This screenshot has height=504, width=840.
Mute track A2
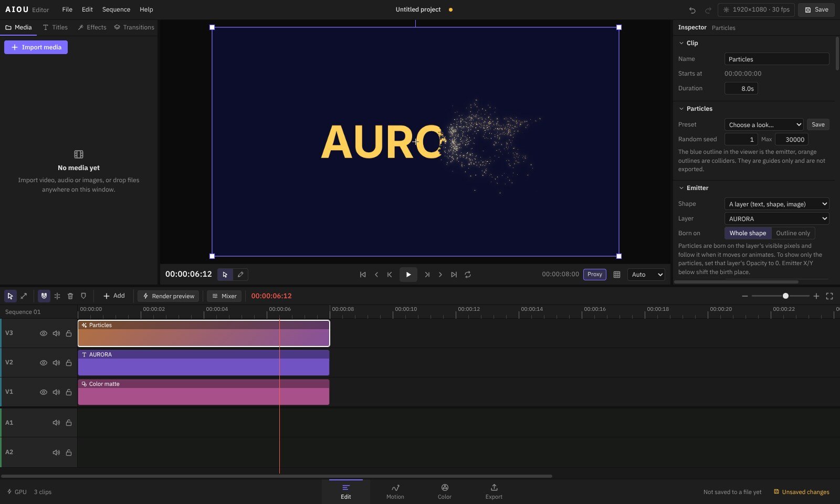[56, 453]
